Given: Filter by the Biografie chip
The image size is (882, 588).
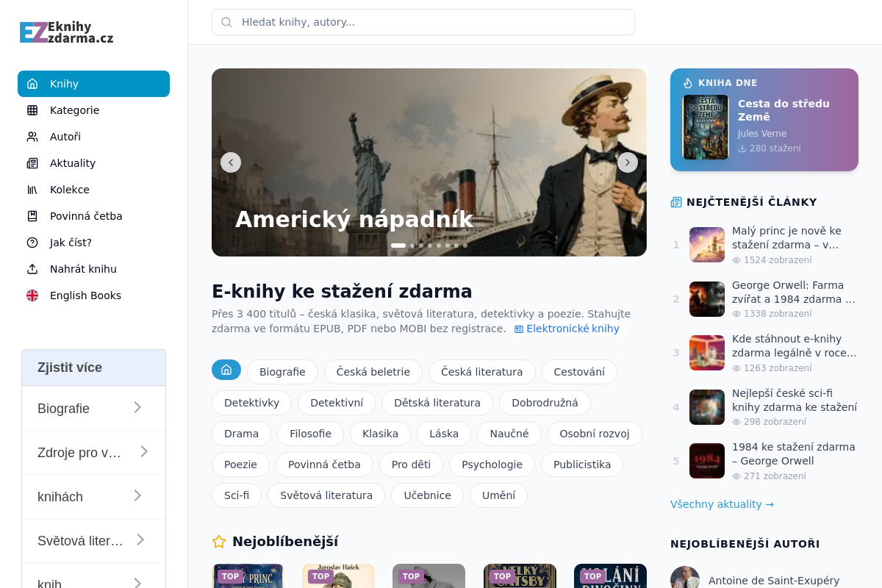Looking at the screenshot, I should point(282,372).
